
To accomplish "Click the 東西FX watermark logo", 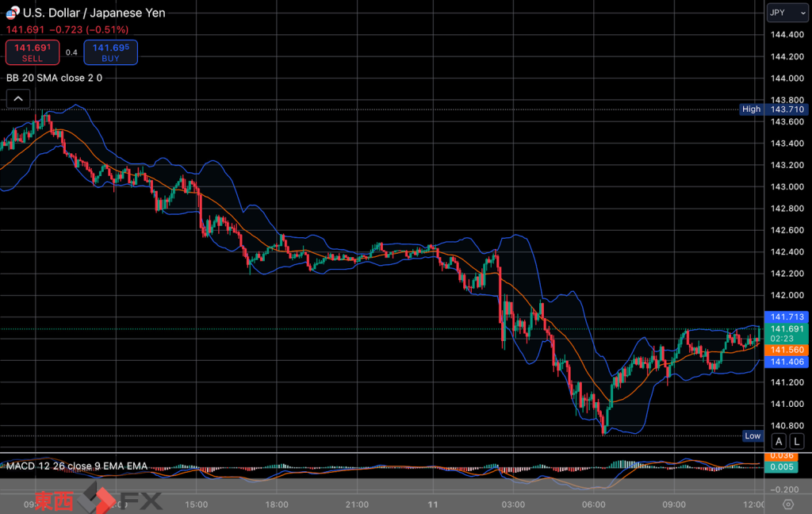I will (94, 500).
